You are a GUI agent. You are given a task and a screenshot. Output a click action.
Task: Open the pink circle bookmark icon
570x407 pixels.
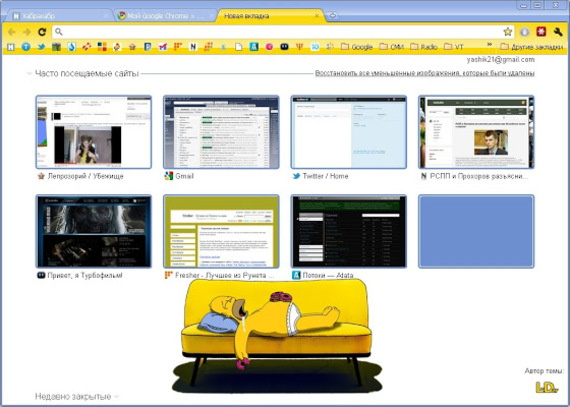click(269, 47)
